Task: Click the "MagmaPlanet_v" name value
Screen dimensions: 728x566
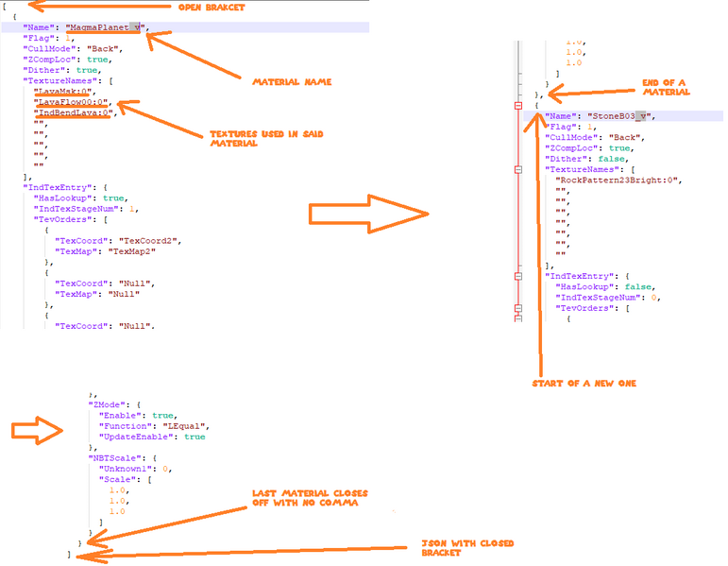Action: coord(105,27)
